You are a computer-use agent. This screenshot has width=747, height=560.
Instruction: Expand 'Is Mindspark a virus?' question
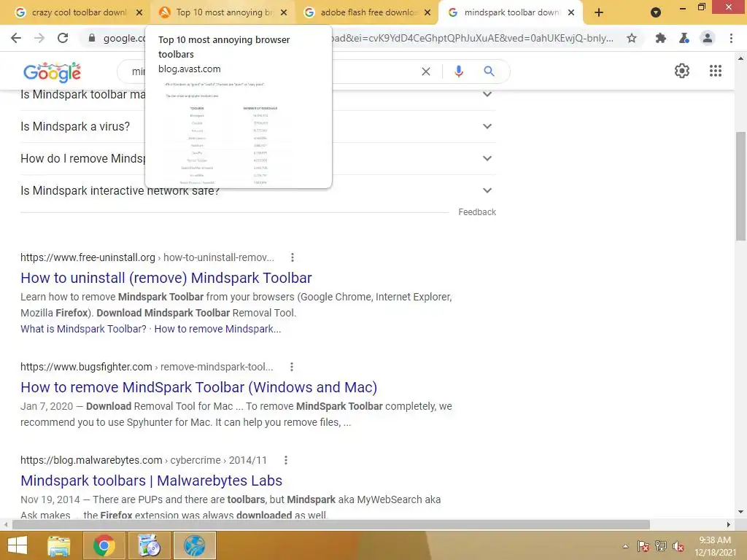coord(487,126)
